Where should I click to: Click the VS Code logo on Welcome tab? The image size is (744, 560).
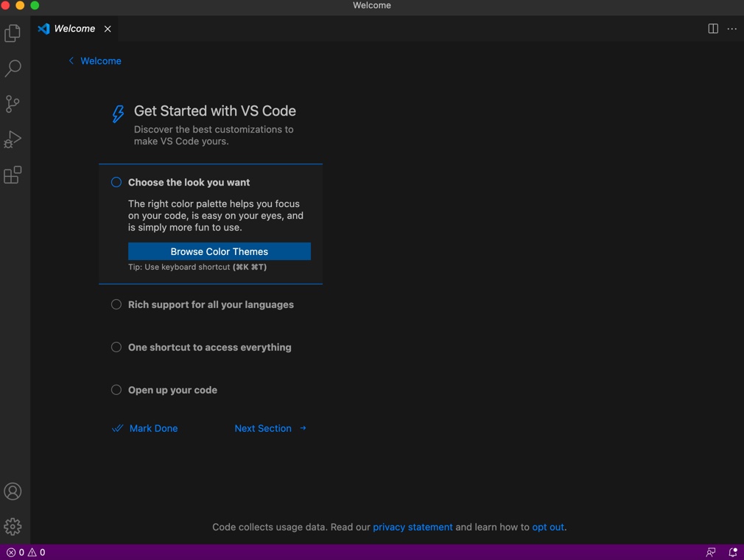tap(43, 29)
